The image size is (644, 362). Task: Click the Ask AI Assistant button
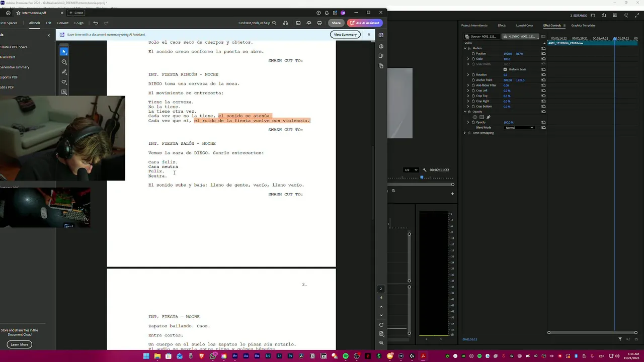365,23
